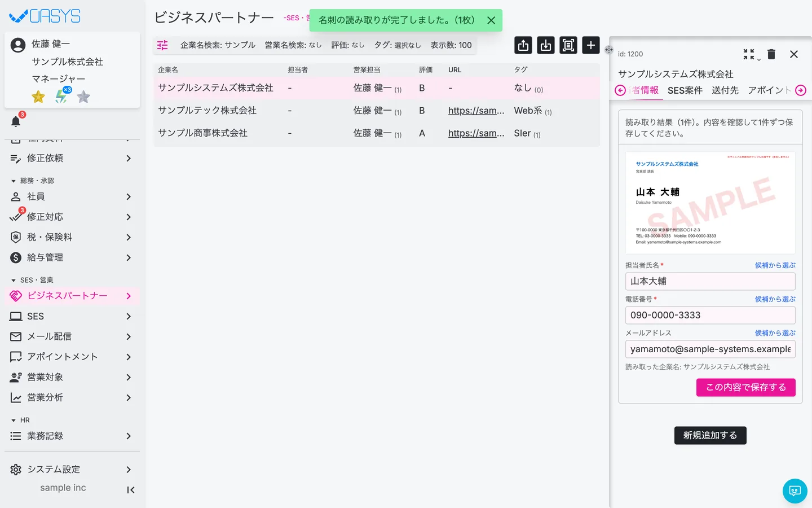
Task: Click the scanned business card thumbnail
Action: [x=710, y=203]
